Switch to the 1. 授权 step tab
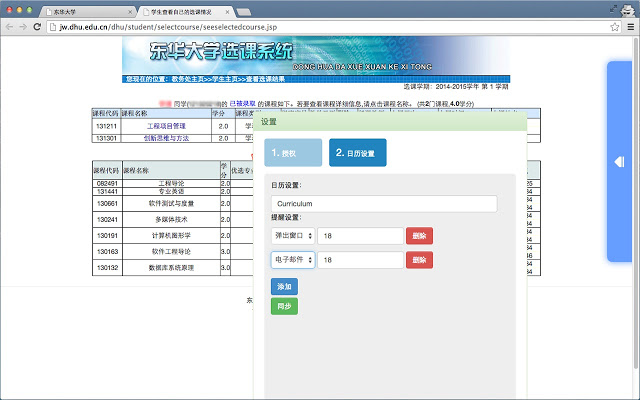Viewport: 640px width, 400px height. tap(293, 153)
